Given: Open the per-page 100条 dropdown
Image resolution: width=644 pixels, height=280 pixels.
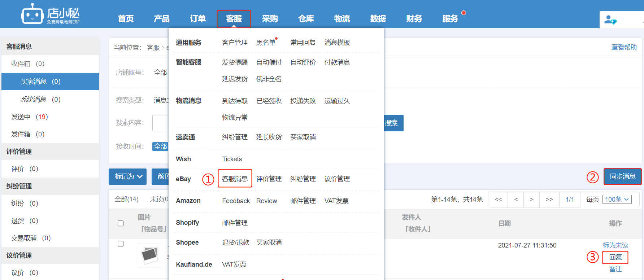Looking at the screenshot, I should point(617,199).
